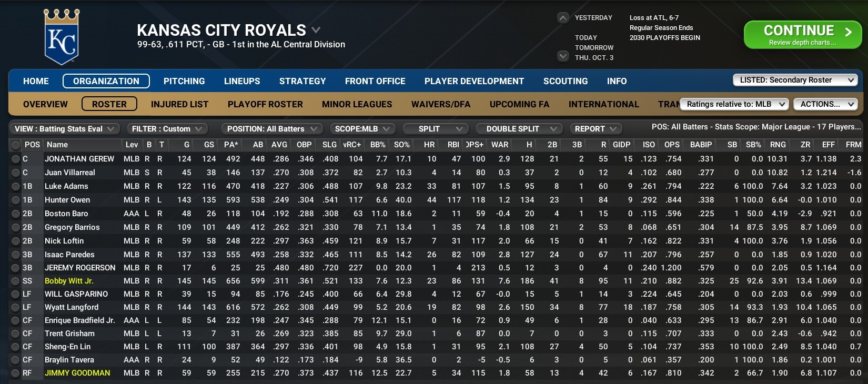
Task: Open the team selector chevron beside Kansas City Royals
Action: click(x=316, y=30)
